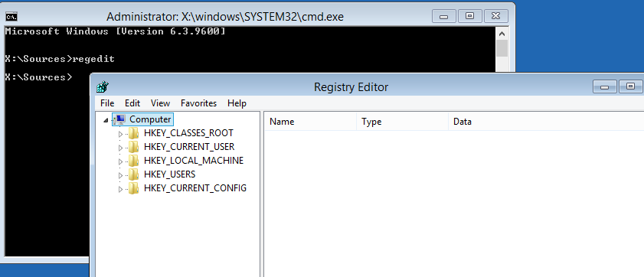Click the 'X:\Sources>regedit' line in cmd
Image resolution: width=644 pixels, height=277 pixels.
point(60,59)
